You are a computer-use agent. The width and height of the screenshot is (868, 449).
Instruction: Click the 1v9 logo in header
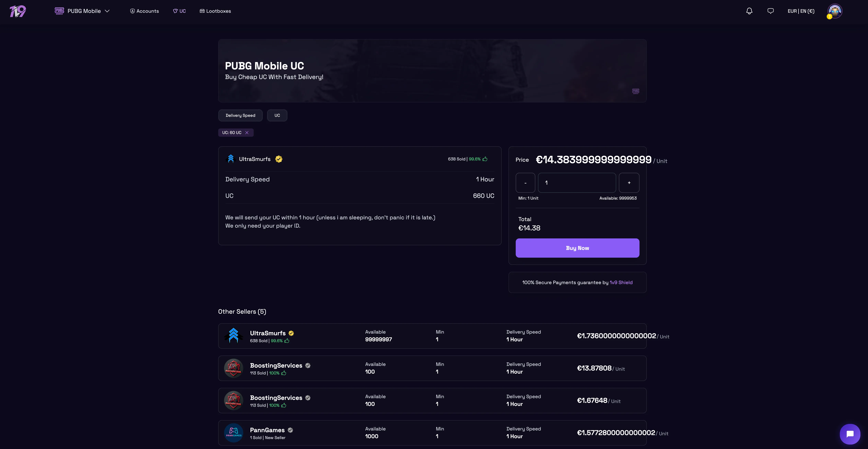click(x=18, y=11)
